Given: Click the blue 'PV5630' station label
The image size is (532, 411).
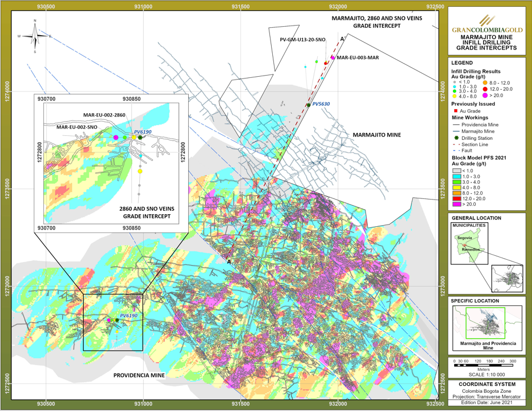Looking at the screenshot, I should coord(321,104).
